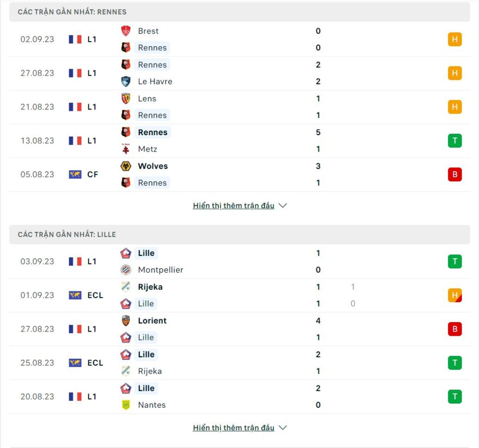Open the 27.08.23 Lorient vs Lille match row
479x448 pixels.
239,329
